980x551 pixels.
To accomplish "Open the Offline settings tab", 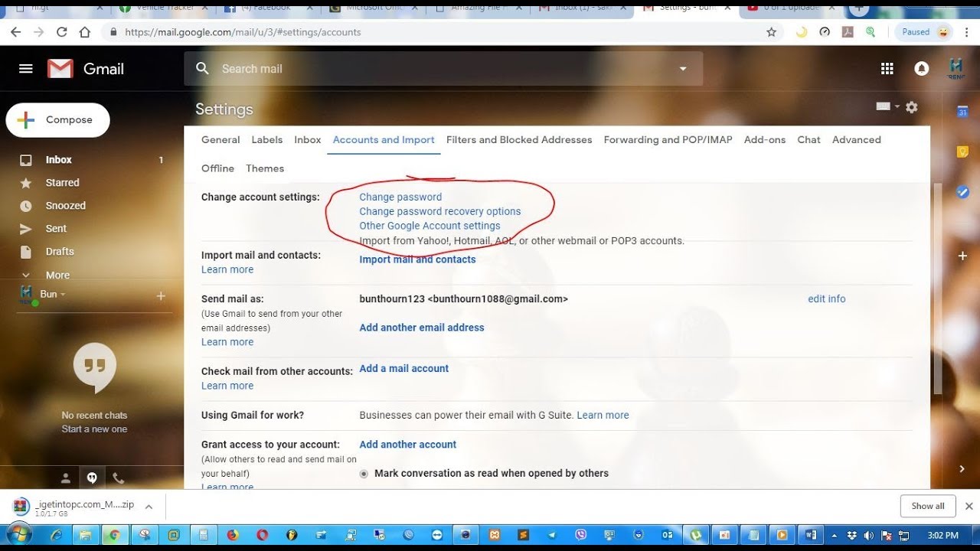I will coord(217,168).
